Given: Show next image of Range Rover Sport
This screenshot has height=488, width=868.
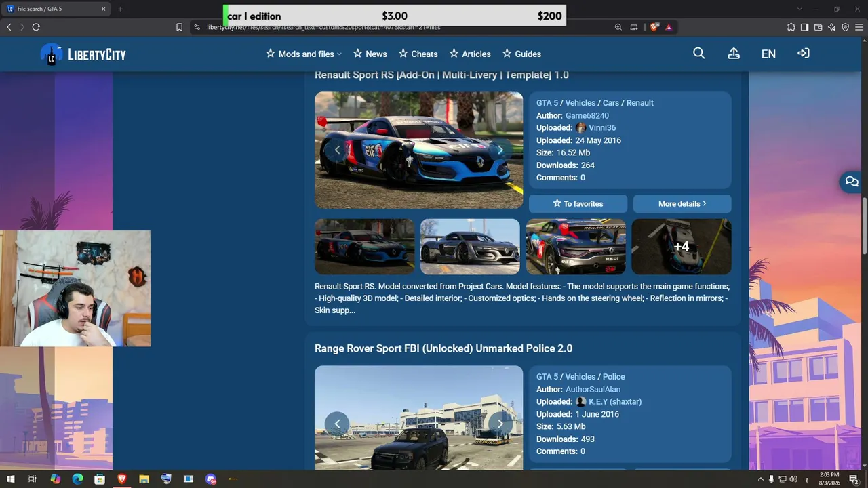Looking at the screenshot, I should coord(500,424).
